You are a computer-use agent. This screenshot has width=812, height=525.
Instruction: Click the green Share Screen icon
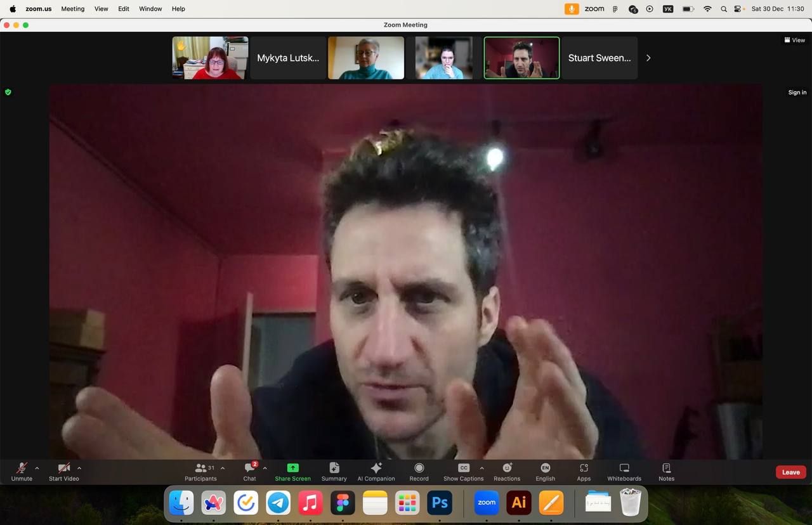(x=292, y=468)
